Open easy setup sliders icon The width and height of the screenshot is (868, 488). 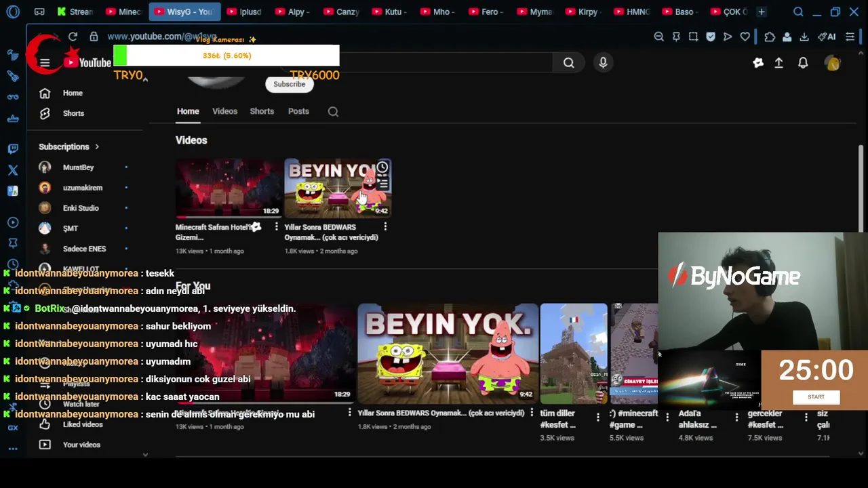coord(850,37)
